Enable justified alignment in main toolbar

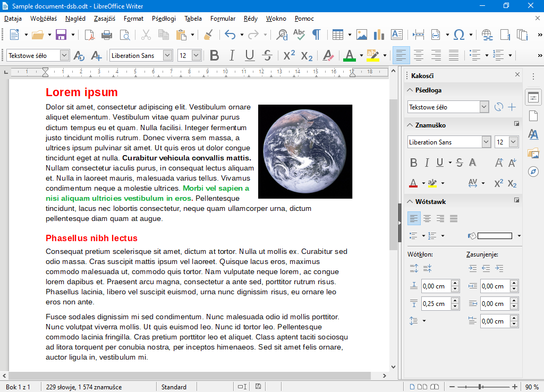pos(454,55)
